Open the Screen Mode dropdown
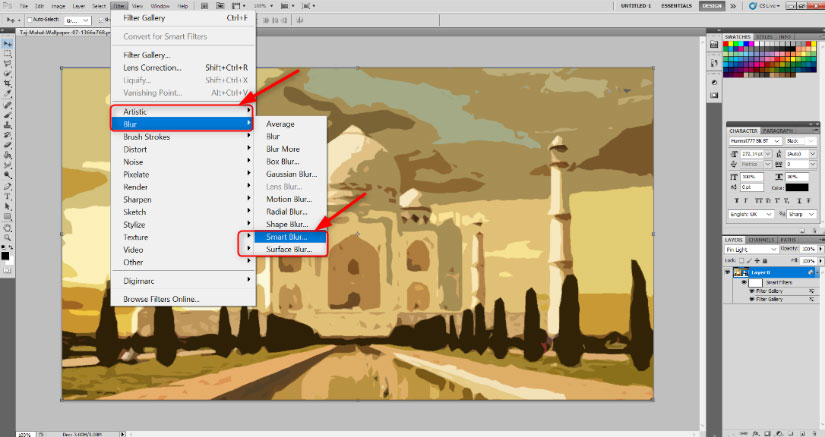Image resolution: width=825 pixels, height=437 pixels. tap(308, 6)
